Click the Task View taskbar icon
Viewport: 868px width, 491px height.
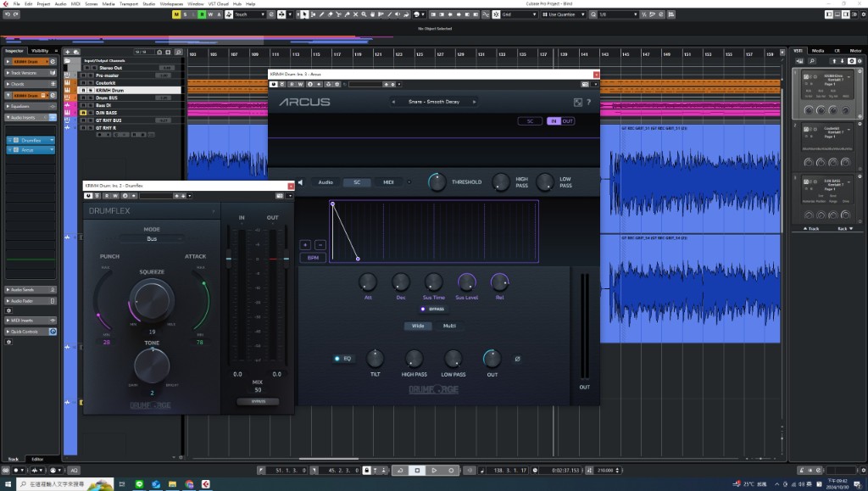point(122,484)
